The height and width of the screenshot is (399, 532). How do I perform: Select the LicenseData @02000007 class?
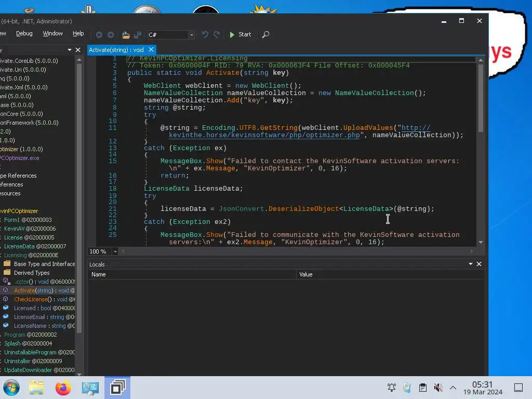[x=35, y=246]
